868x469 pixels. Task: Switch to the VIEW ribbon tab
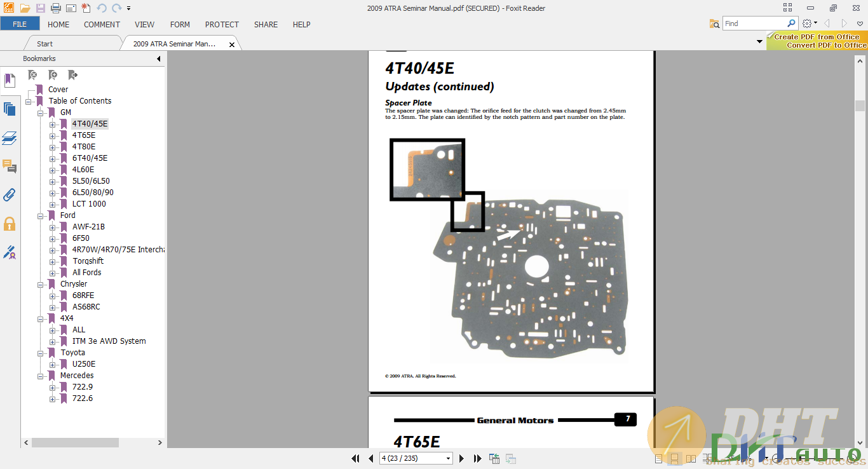tap(144, 24)
